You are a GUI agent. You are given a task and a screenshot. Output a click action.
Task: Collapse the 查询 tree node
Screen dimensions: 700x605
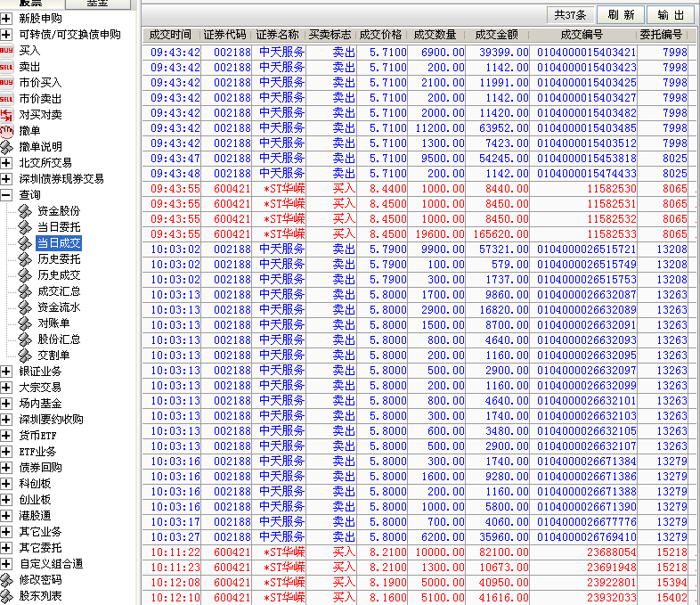pyautogui.click(x=6, y=195)
